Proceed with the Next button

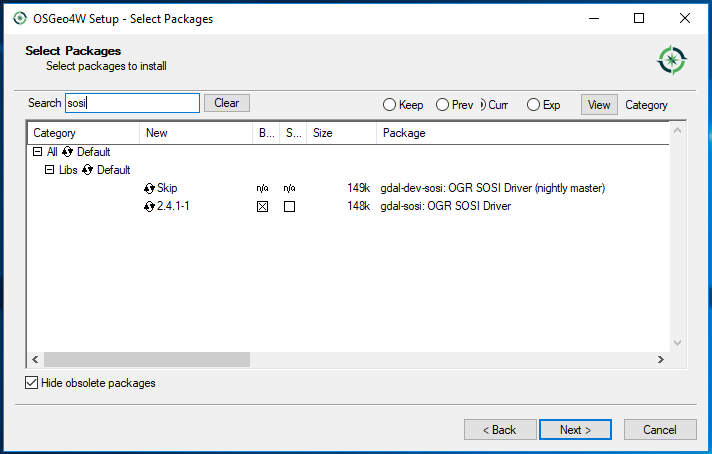(x=575, y=429)
